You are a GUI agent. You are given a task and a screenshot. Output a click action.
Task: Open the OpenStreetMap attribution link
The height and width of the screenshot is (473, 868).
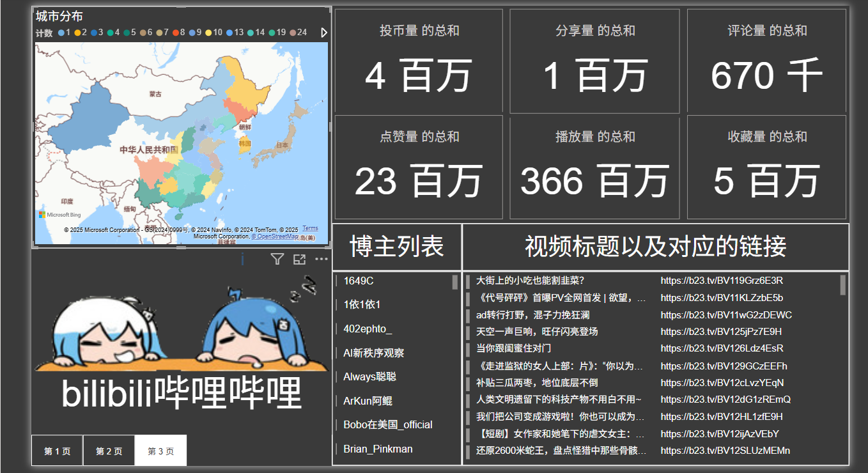[275, 236]
